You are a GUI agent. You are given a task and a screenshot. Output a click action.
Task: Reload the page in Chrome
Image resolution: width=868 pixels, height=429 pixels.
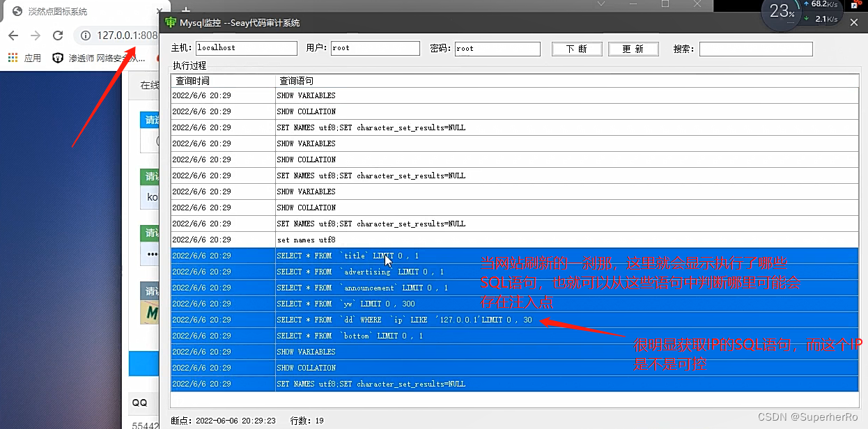58,36
